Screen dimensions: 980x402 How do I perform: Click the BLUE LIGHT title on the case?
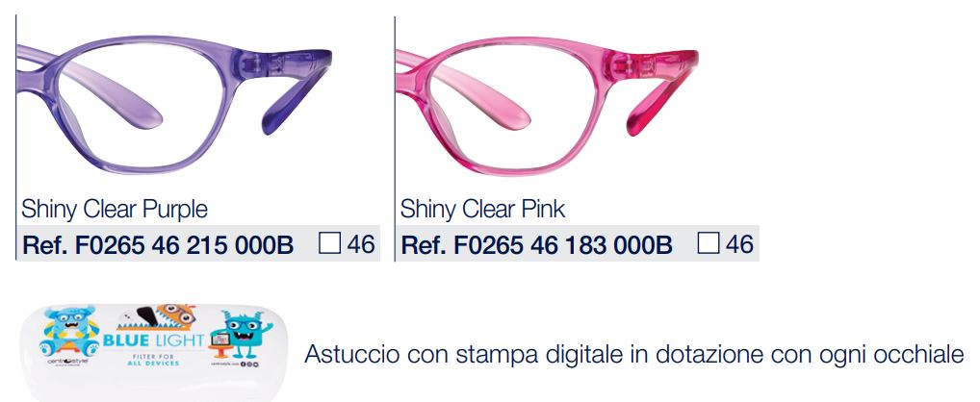153,340
